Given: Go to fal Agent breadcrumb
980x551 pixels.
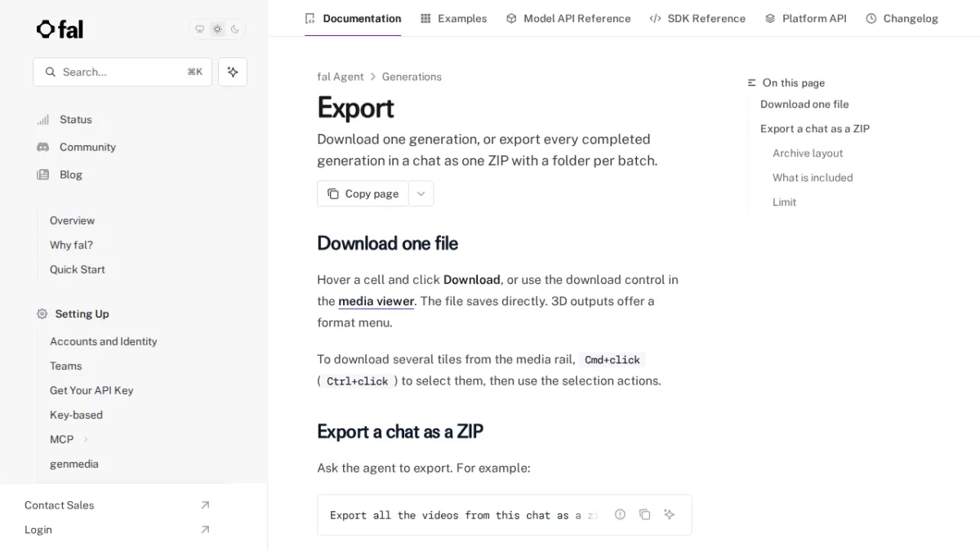Looking at the screenshot, I should [341, 77].
